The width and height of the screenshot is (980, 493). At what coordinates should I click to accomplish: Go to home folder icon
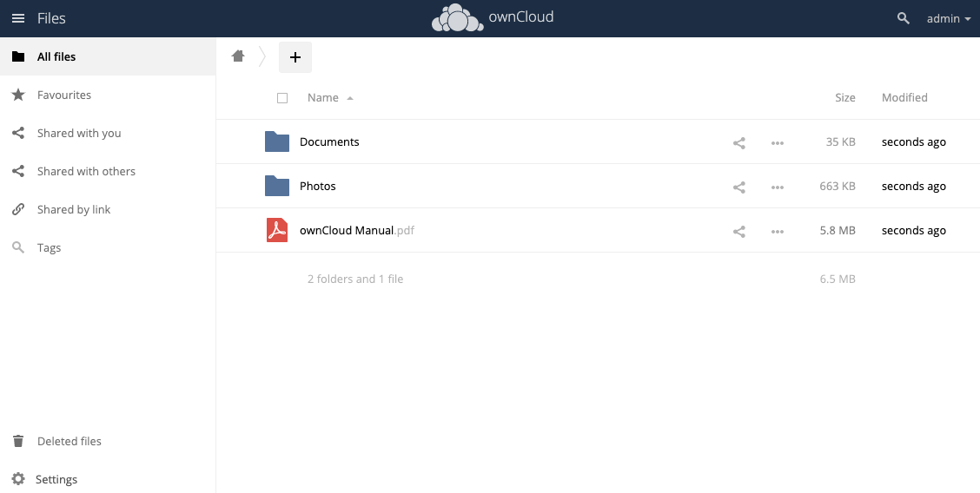click(x=237, y=56)
